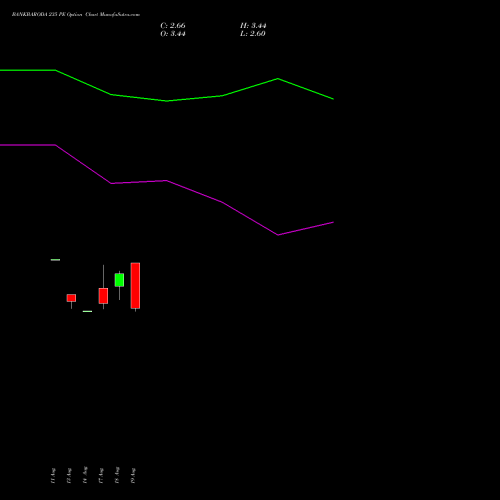This screenshot has width=500, height=500.
Task: Click the flat green dash candle for 11 Aug
Action: tap(55, 260)
